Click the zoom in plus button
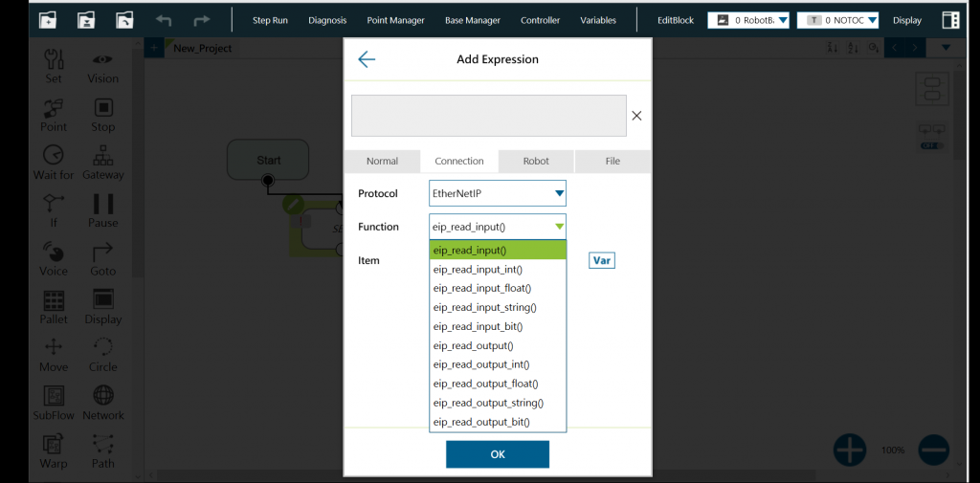Viewport: 980px width, 483px height. click(x=850, y=450)
